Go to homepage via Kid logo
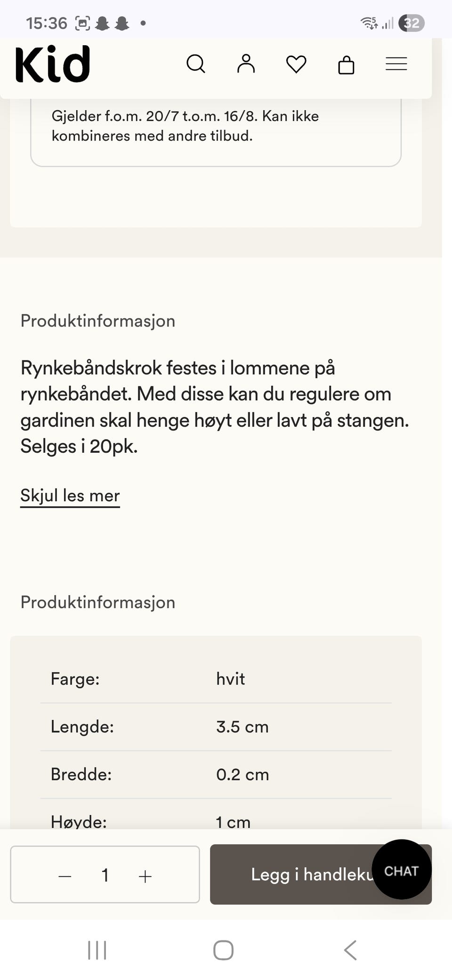Screen dimensions: 452x980 [x=52, y=64]
